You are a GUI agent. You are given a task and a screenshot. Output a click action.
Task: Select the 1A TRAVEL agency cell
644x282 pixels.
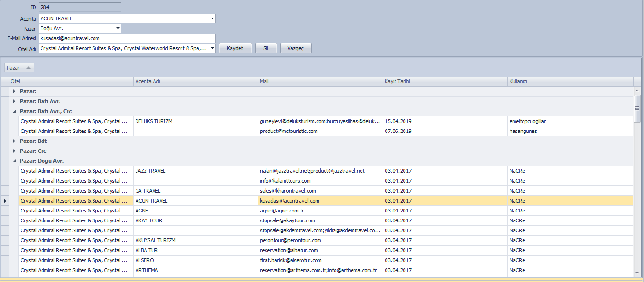click(x=196, y=191)
